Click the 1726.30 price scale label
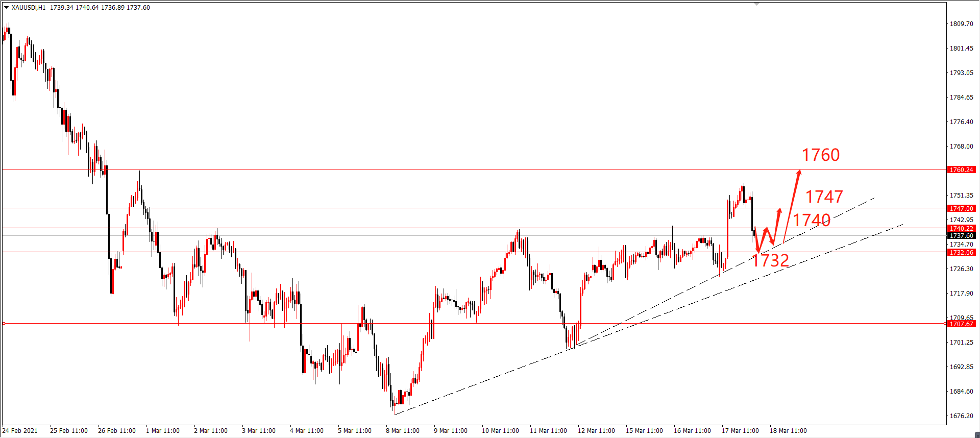980x438 pixels. coord(961,269)
